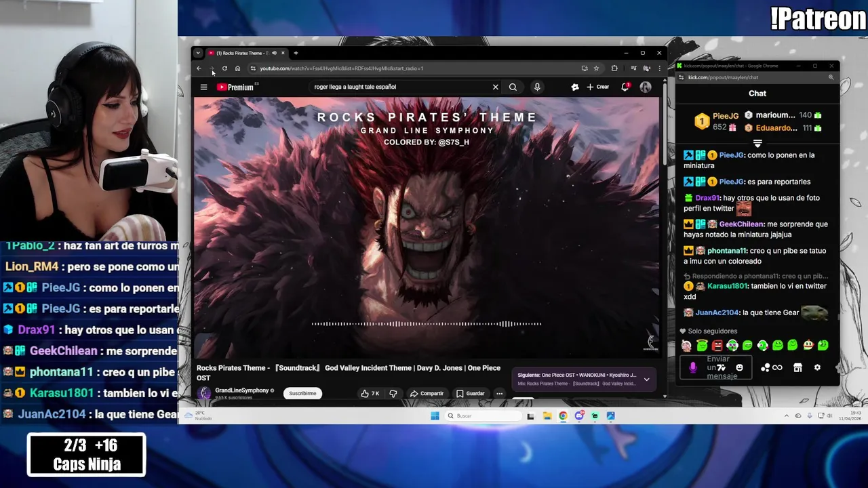This screenshot has height=488, width=868.
Task: Click the Kick chat message input box
Action: coord(717,367)
